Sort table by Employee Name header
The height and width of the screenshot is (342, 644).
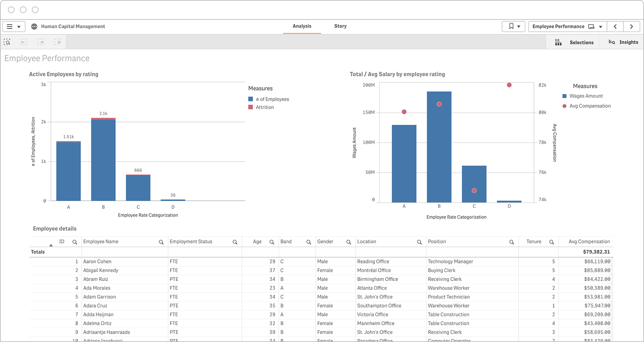101,242
